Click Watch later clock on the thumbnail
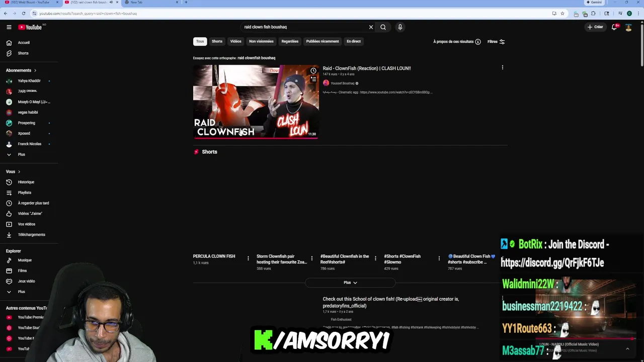Screen dimensions: 644x362 [x=313, y=71]
